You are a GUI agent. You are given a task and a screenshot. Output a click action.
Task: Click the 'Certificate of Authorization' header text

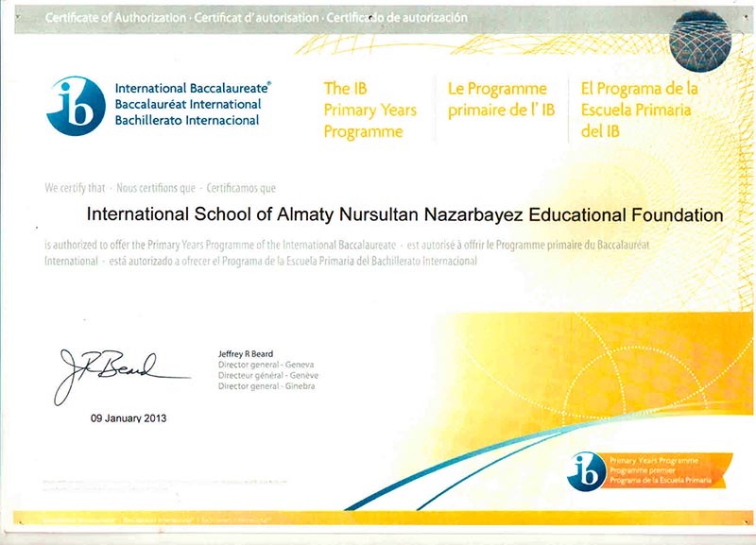115,18
